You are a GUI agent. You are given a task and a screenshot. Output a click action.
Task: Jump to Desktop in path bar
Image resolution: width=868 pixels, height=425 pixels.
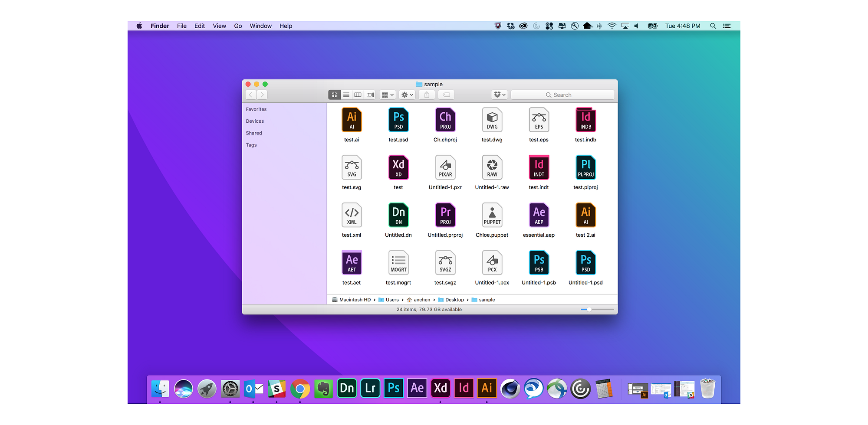451,300
